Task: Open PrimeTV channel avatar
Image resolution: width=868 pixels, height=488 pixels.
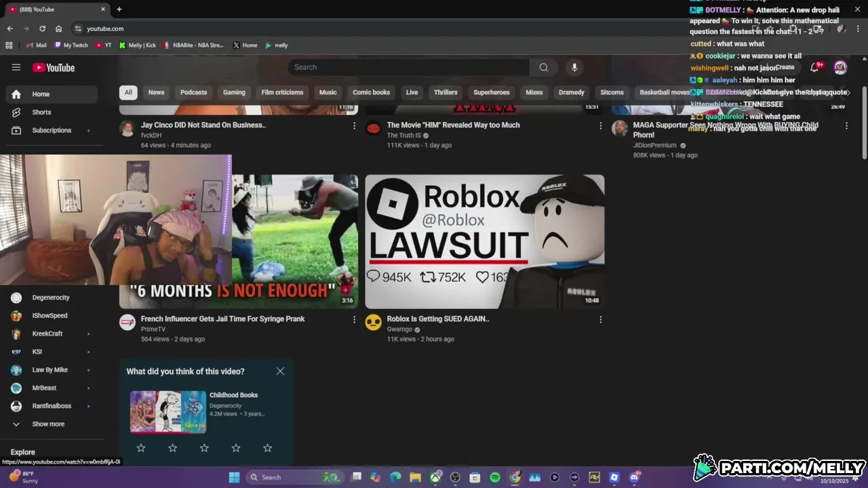Action: (x=127, y=322)
